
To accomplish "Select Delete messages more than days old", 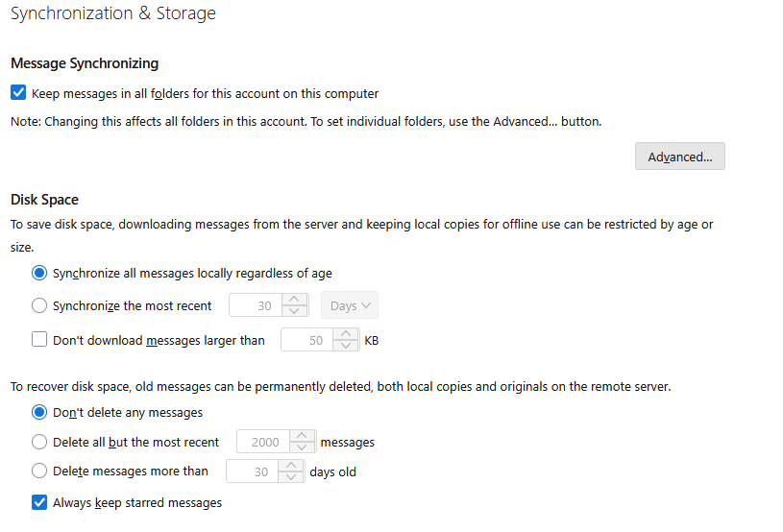I will click(x=39, y=471).
